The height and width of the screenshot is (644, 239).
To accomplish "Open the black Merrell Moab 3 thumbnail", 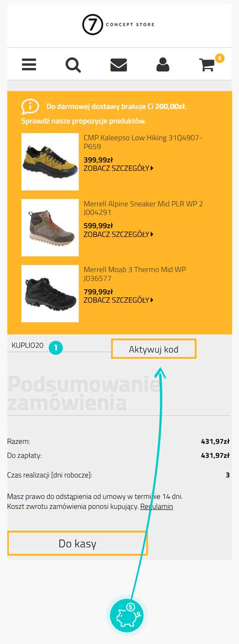I will [x=50, y=294].
